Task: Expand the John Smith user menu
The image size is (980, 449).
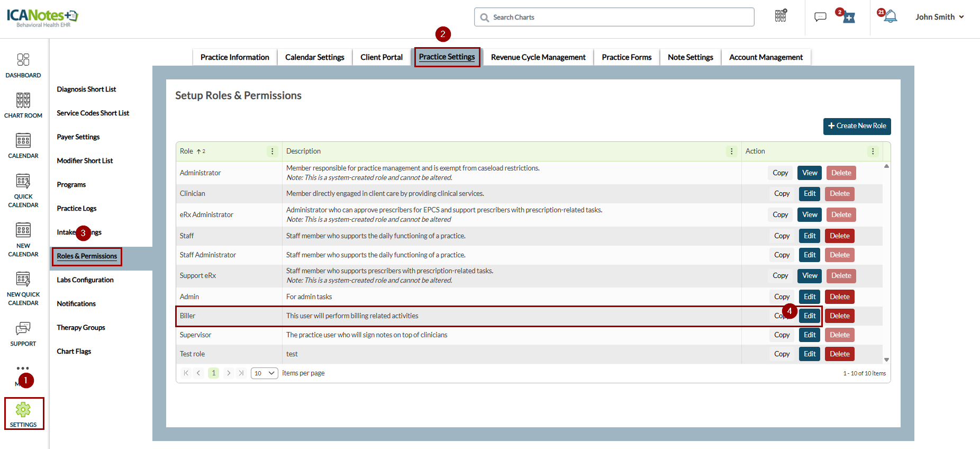Action: click(x=940, y=17)
